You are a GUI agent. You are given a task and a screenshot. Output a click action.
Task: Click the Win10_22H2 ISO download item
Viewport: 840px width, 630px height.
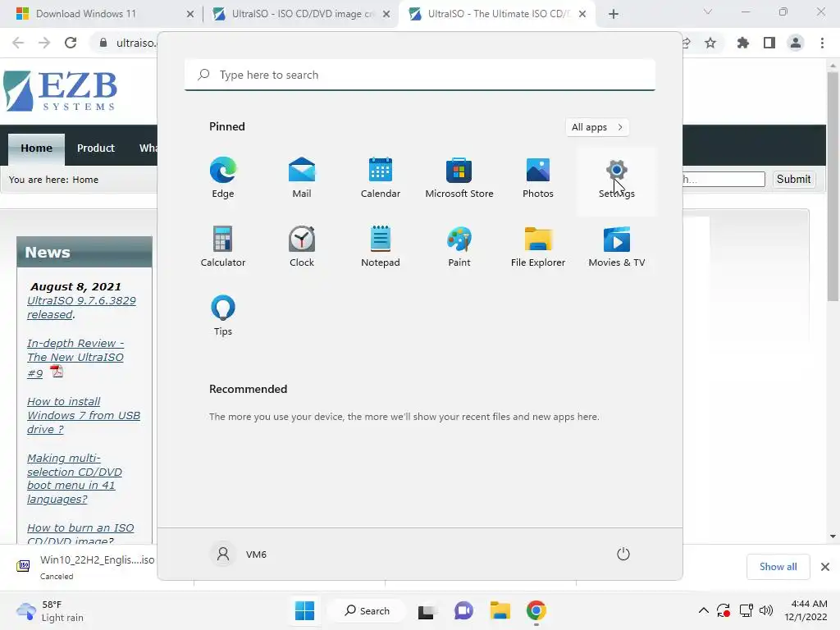[x=85, y=567]
